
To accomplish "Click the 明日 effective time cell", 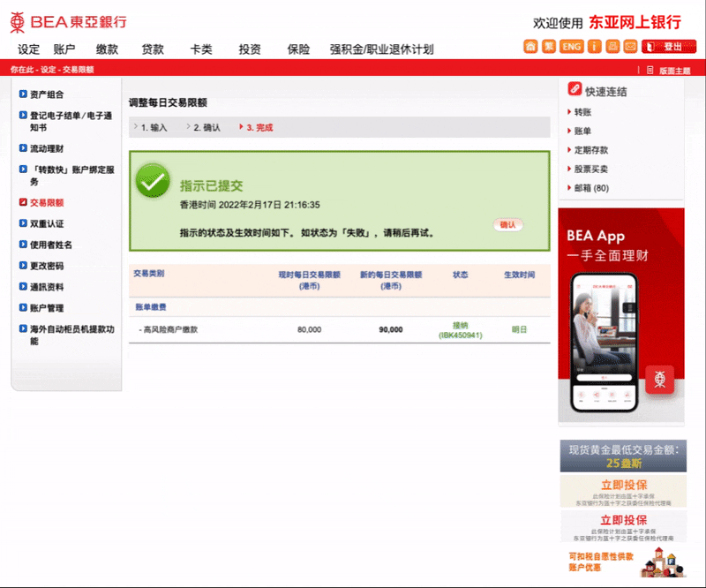I will [x=519, y=330].
